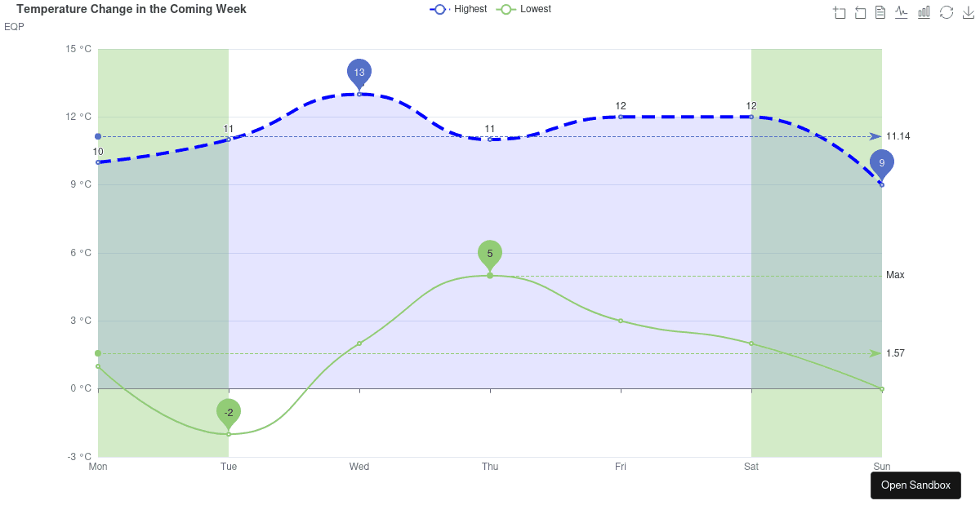Click the Wed axis label
980x514 pixels.
coord(359,467)
